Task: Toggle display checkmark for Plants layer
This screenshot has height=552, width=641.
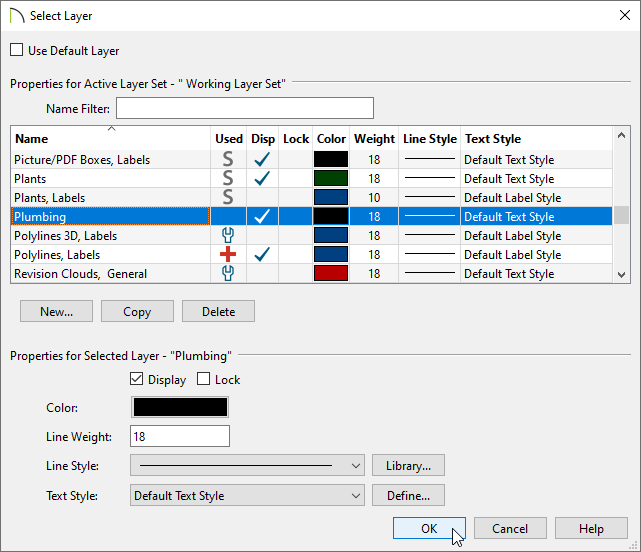Action: 262,178
